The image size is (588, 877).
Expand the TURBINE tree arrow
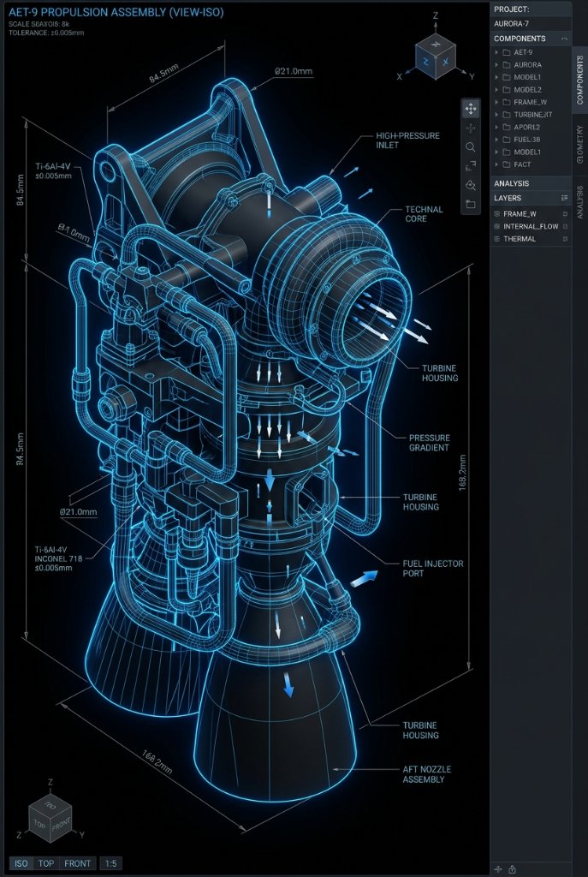coord(496,115)
